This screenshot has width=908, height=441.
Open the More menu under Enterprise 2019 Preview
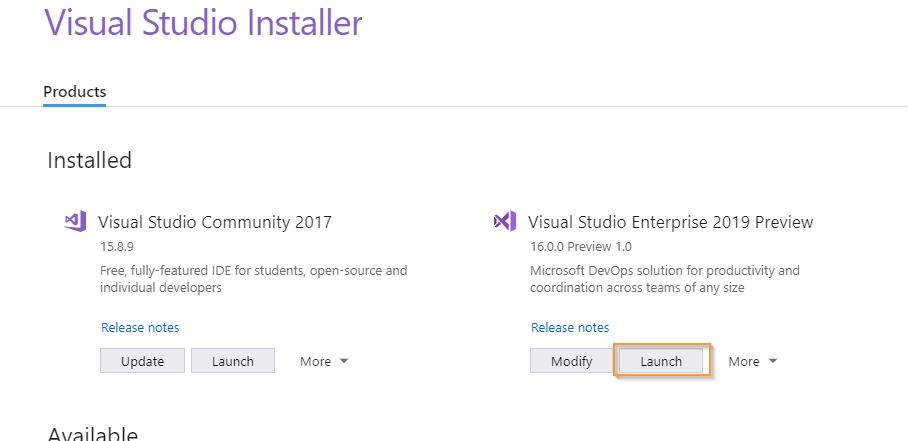pyautogui.click(x=753, y=361)
